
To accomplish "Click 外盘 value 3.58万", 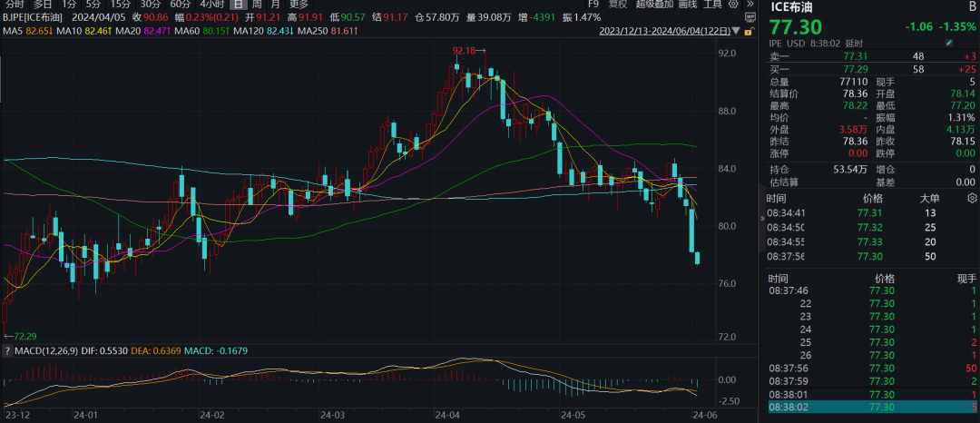I will click(853, 129).
